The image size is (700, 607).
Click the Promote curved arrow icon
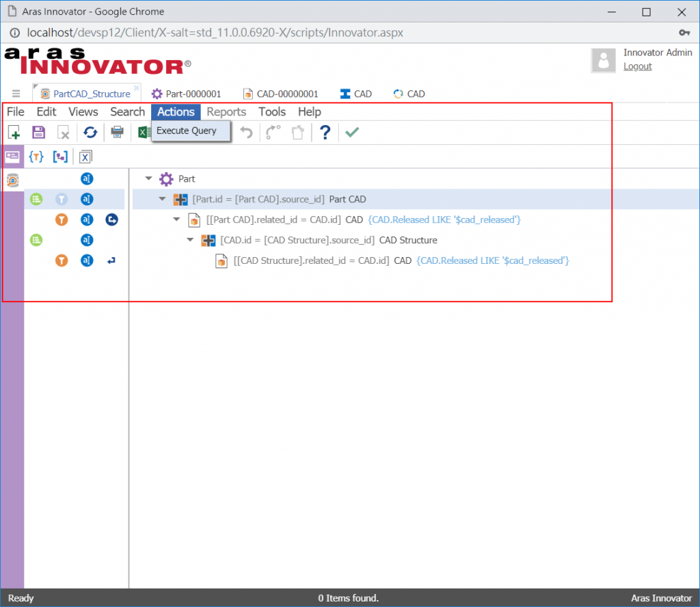click(273, 132)
